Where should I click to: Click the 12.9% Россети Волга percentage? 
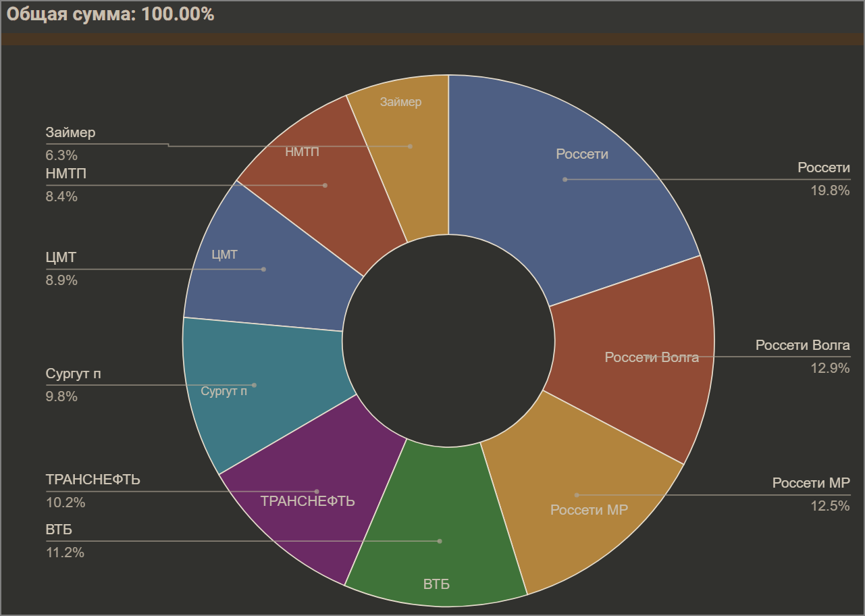click(830, 368)
